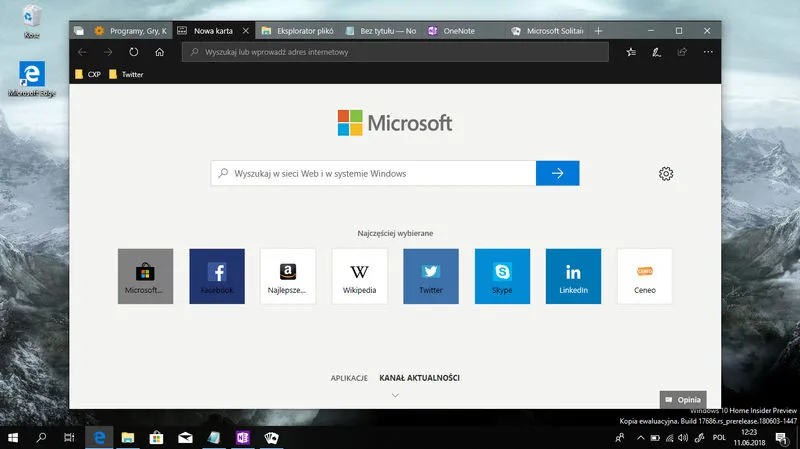Open CXP favorites folder
The image size is (800, 449).
click(88, 74)
